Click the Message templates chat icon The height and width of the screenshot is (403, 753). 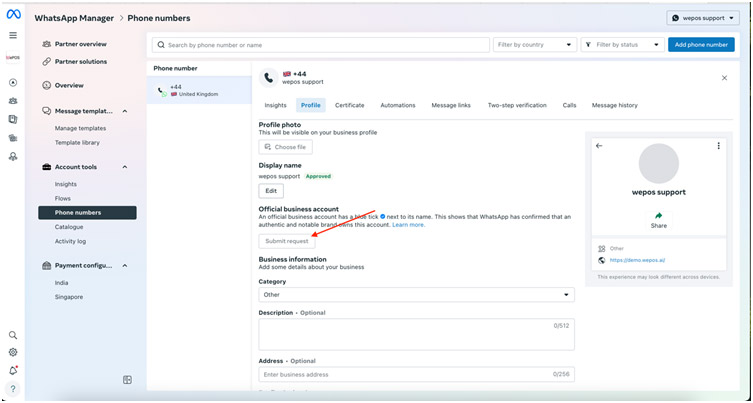47,111
